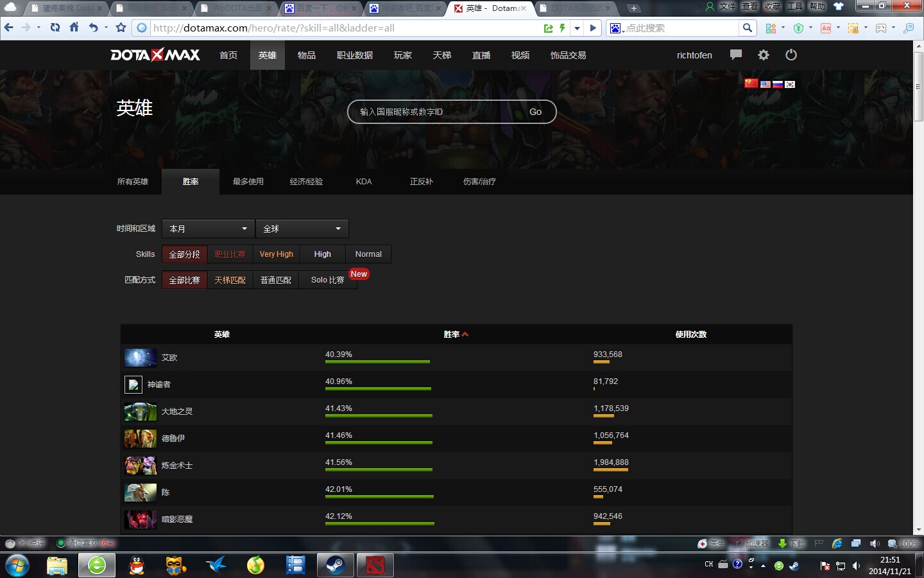Go to the browser home page icon
The width and height of the screenshot is (924, 578).
tap(74, 28)
